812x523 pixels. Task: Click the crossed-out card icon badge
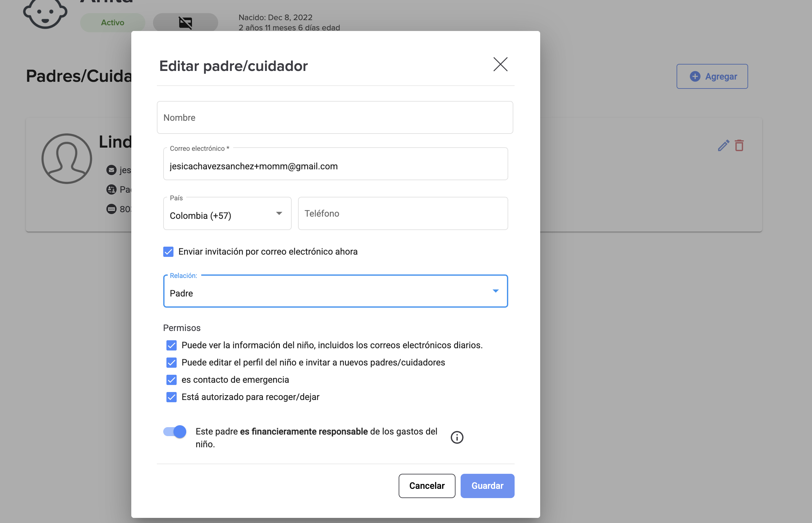[x=185, y=23]
